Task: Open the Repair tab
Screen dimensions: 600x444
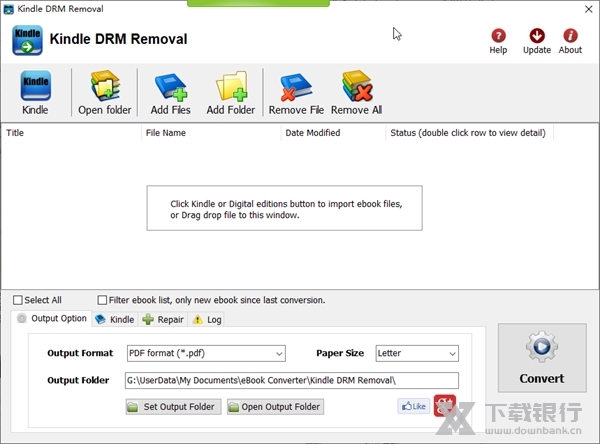Action: (x=163, y=319)
